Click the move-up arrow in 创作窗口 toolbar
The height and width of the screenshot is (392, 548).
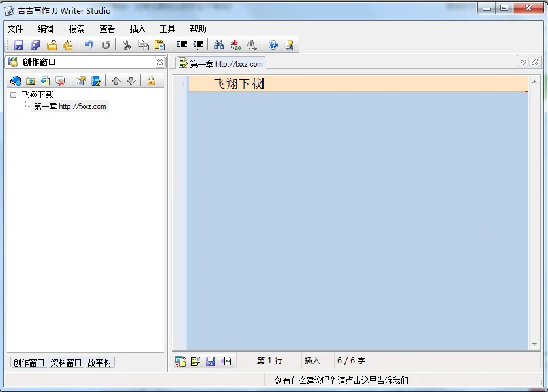[x=116, y=81]
